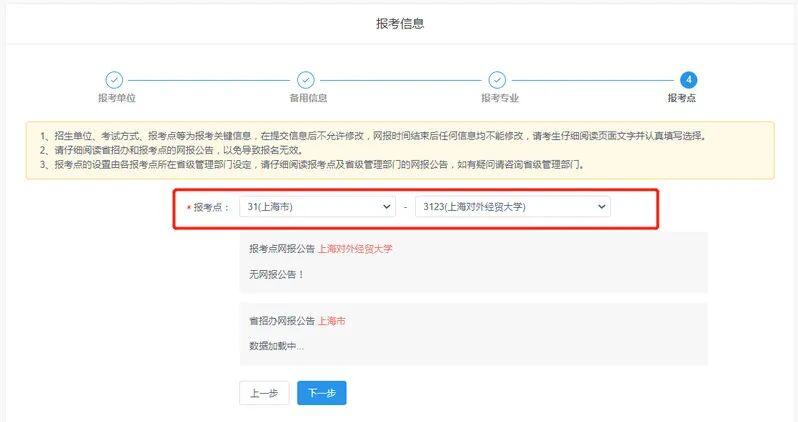
Task: Select the 备用信息 step label
Action: click(308, 98)
